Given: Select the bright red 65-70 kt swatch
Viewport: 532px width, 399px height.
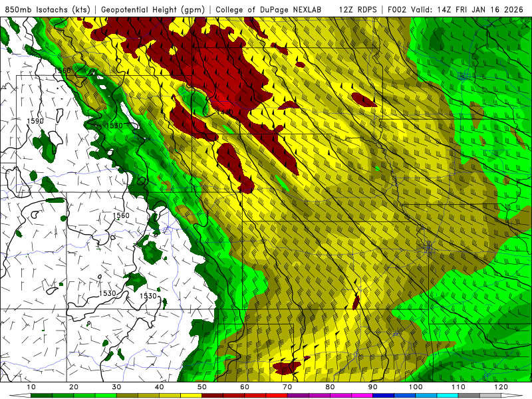Looking at the screenshot, I should [277, 396].
